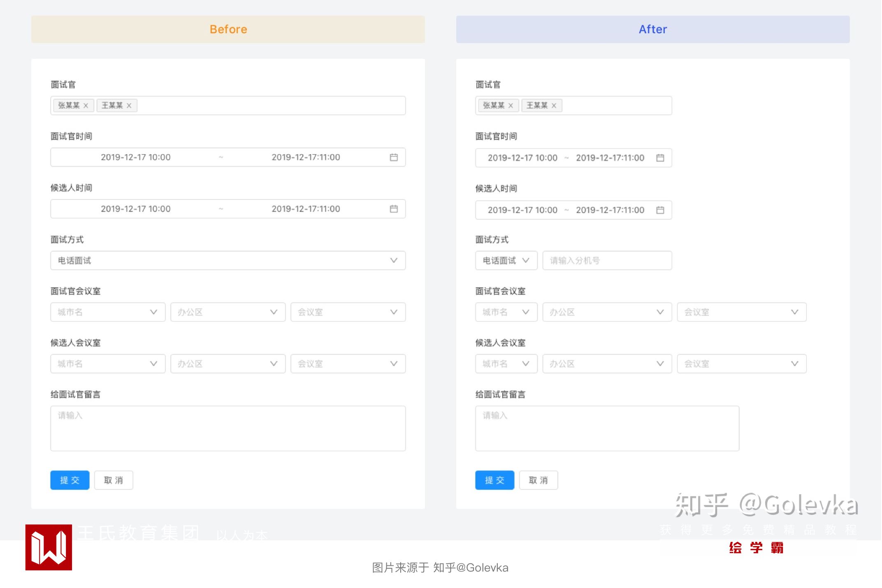Image resolution: width=882 pixels, height=588 pixels.
Task: Open calendar icon for 候选人时间 in After form
Action: (x=660, y=210)
